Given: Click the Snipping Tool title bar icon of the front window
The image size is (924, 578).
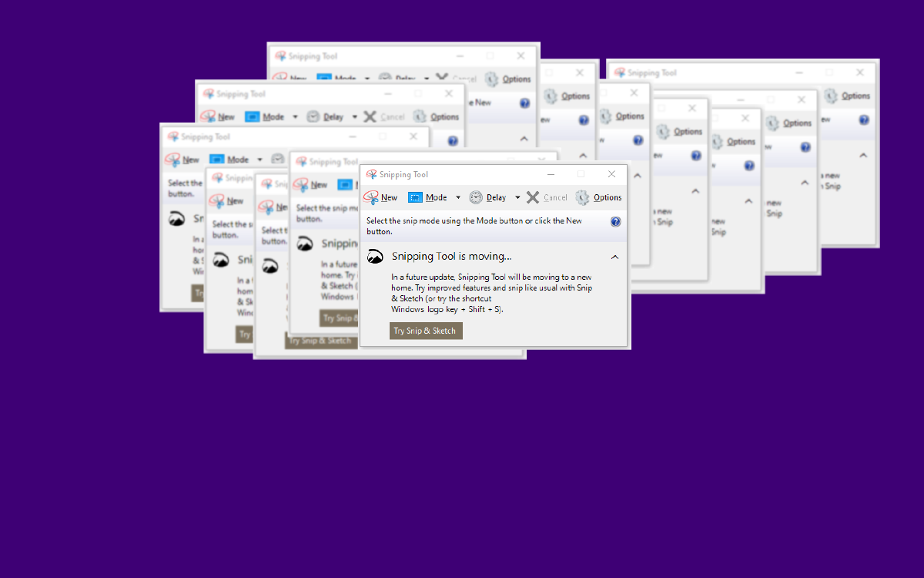Looking at the screenshot, I should [x=371, y=174].
